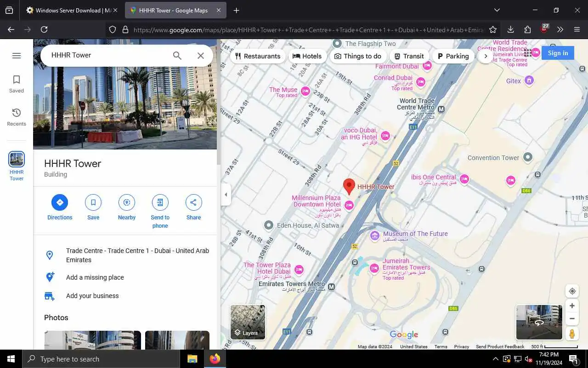588x368 pixels.
Task: Collapse the side panel arrow
Action: 226,195
